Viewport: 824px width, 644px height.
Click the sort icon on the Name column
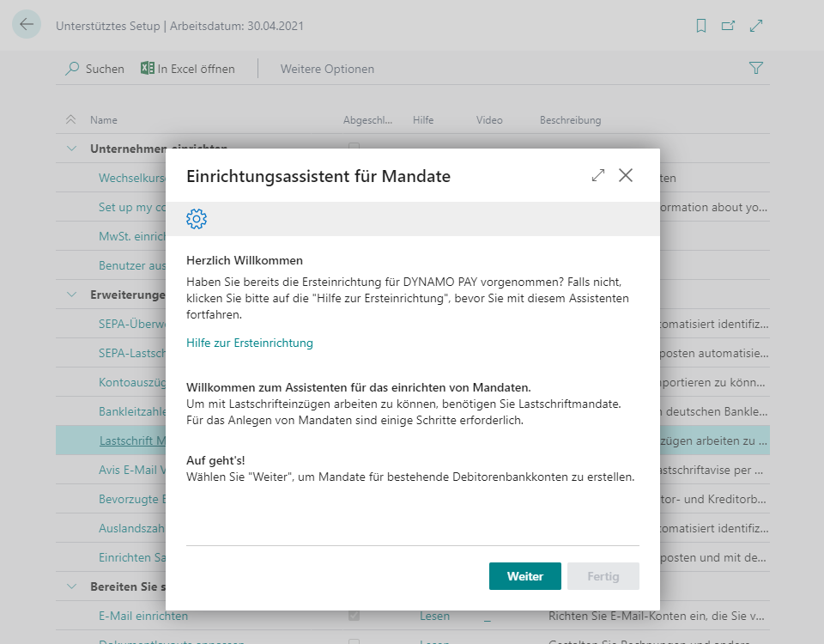[x=70, y=119]
